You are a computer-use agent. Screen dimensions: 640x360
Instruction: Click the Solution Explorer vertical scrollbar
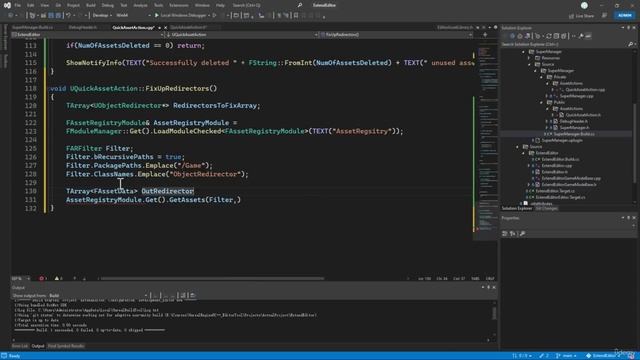point(635,143)
